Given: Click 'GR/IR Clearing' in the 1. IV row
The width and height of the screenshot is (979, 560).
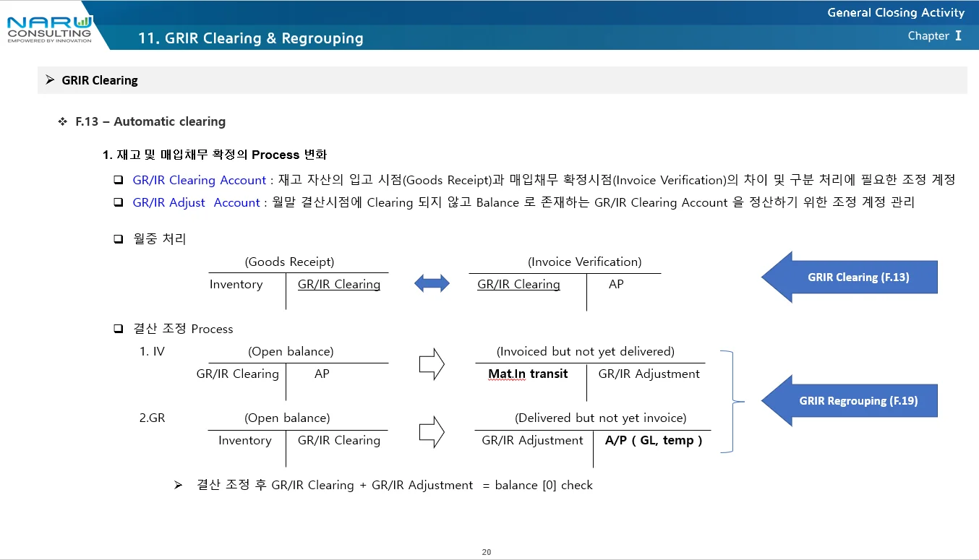Looking at the screenshot, I should pos(237,374).
